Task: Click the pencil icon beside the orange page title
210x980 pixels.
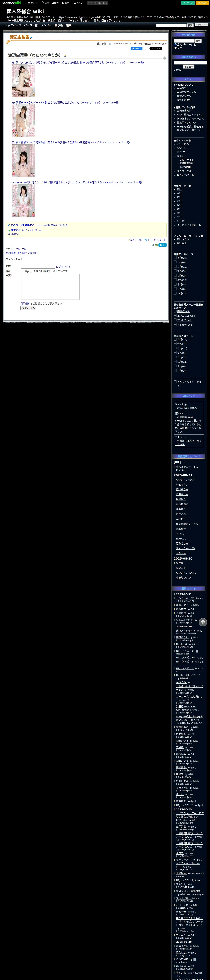Action: [x=32, y=38]
